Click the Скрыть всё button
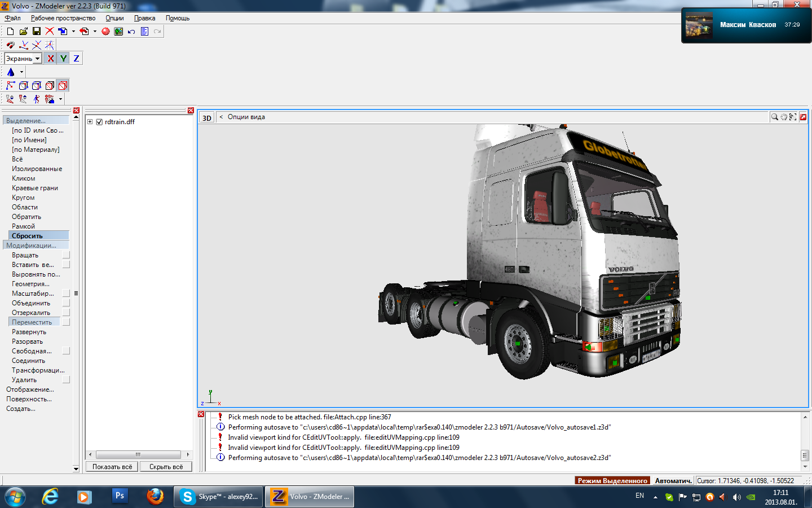The height and width of the screenshot is (508, 812). (166, 467)
